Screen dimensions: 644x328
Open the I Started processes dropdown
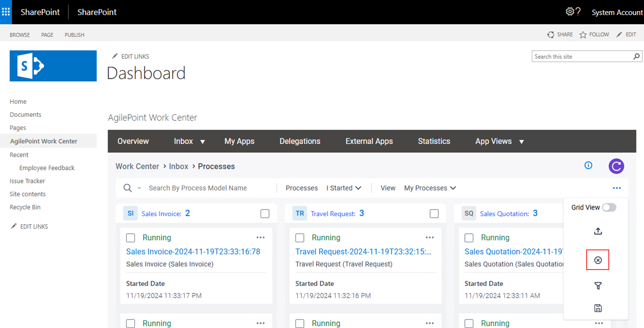click(344, 188)
